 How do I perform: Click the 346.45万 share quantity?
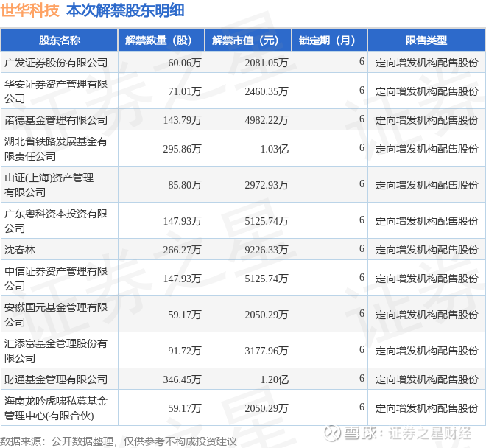click(183, 379)
